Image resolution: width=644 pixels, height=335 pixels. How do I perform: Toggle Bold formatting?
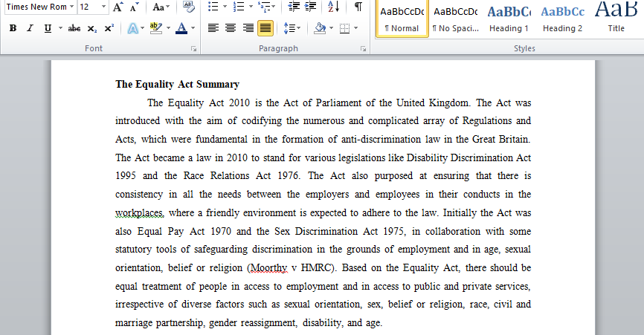[x=13, y=28]
